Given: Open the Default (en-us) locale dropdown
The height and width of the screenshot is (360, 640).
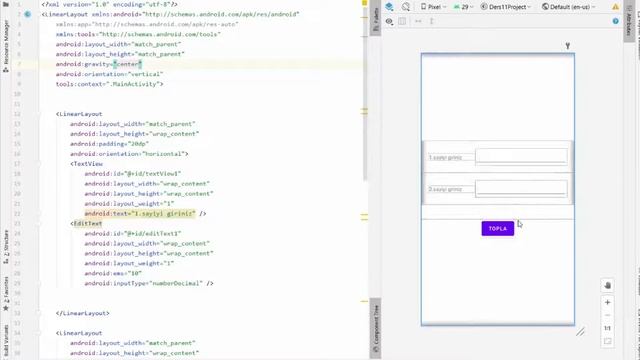Looking at the screenshot, I should (569, 7).
